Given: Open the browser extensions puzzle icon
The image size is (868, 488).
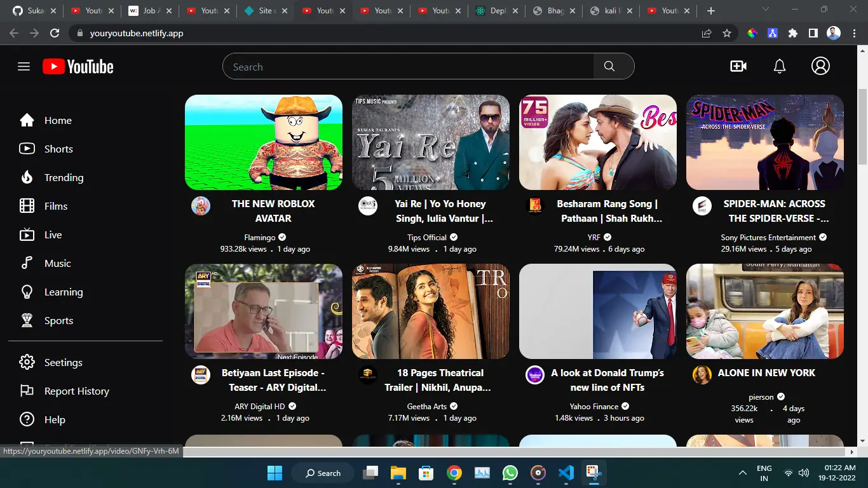Looking at the screenshot, I should (792, 33).
